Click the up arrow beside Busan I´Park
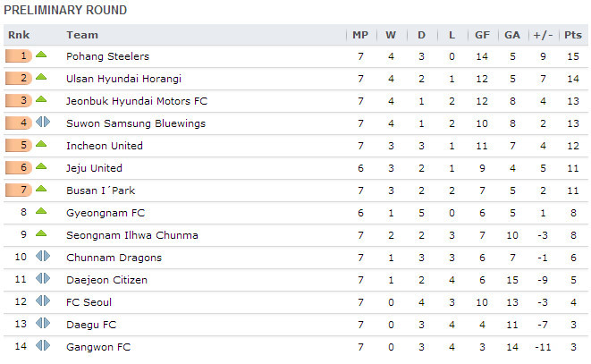 click(41, 190)
